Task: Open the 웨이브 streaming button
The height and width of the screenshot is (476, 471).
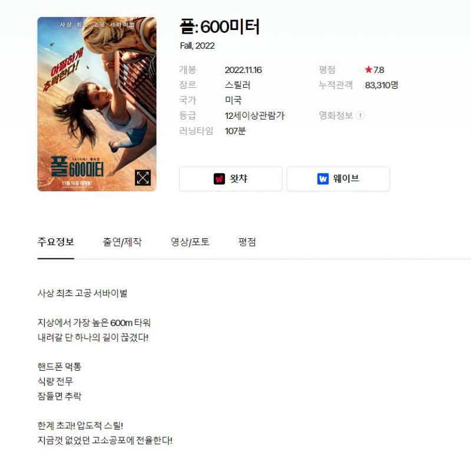Action: pos(339,178)
